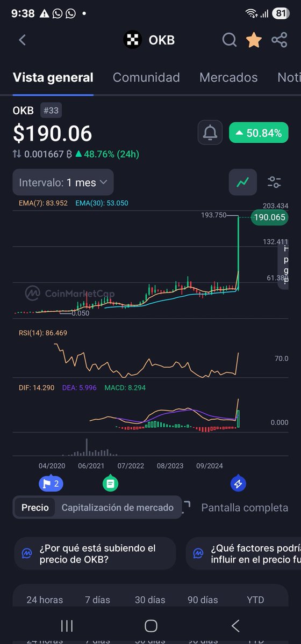Image resolution: width=301 pixels, height=644 pixels.
Task: Open the blue flag events marker
Action: [51, 484]
